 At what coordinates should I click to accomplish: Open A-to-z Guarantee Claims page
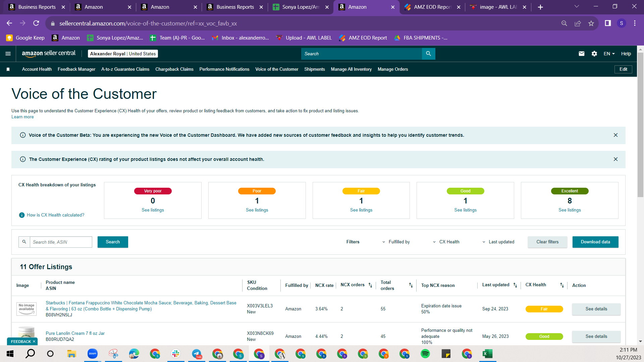[125, 69]
